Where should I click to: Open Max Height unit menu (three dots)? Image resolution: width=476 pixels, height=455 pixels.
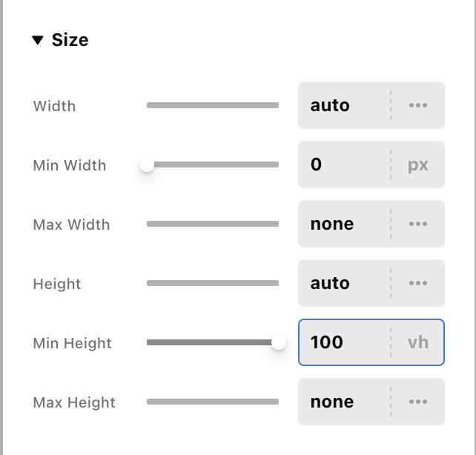click(418, 402)
